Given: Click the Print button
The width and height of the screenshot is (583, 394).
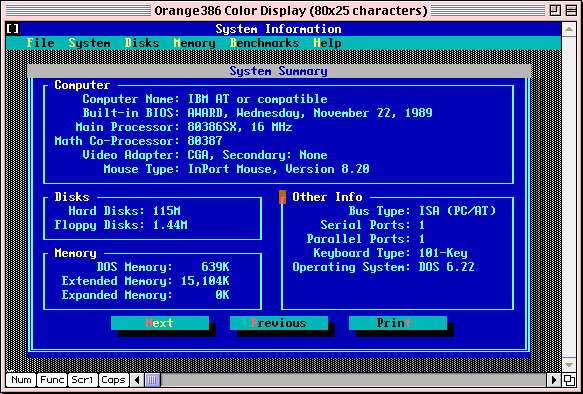Looking at the screenshot, I should point(398,323).
